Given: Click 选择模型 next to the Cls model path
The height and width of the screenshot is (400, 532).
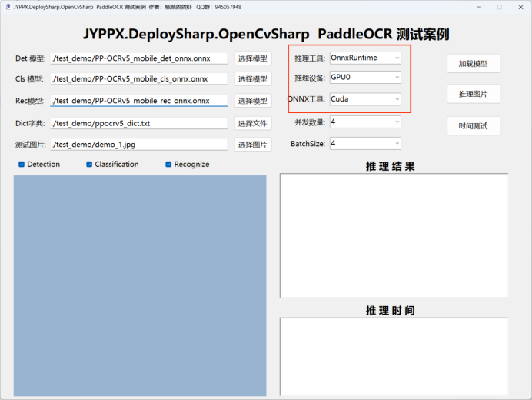Looking at the screenshot, I should point(252,79).
